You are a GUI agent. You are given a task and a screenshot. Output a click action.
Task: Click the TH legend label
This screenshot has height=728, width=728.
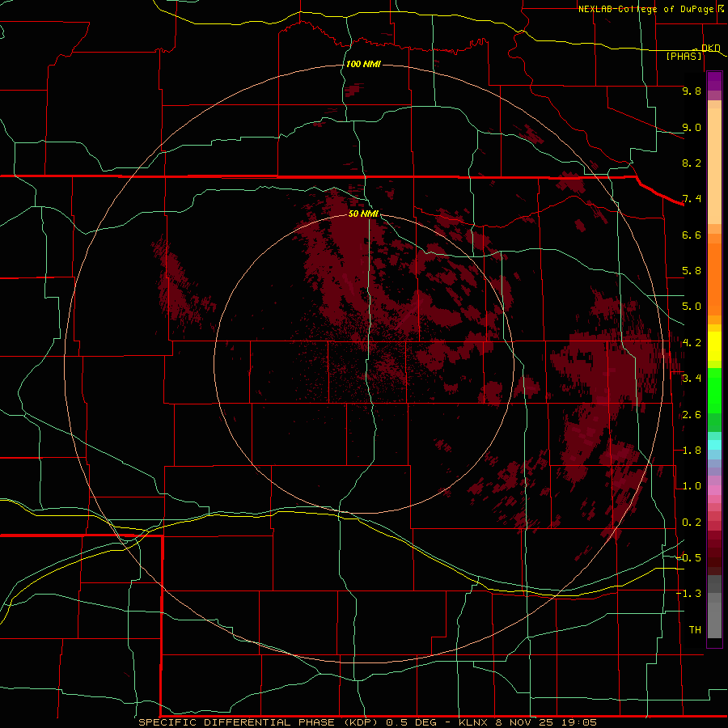[695, 630]
